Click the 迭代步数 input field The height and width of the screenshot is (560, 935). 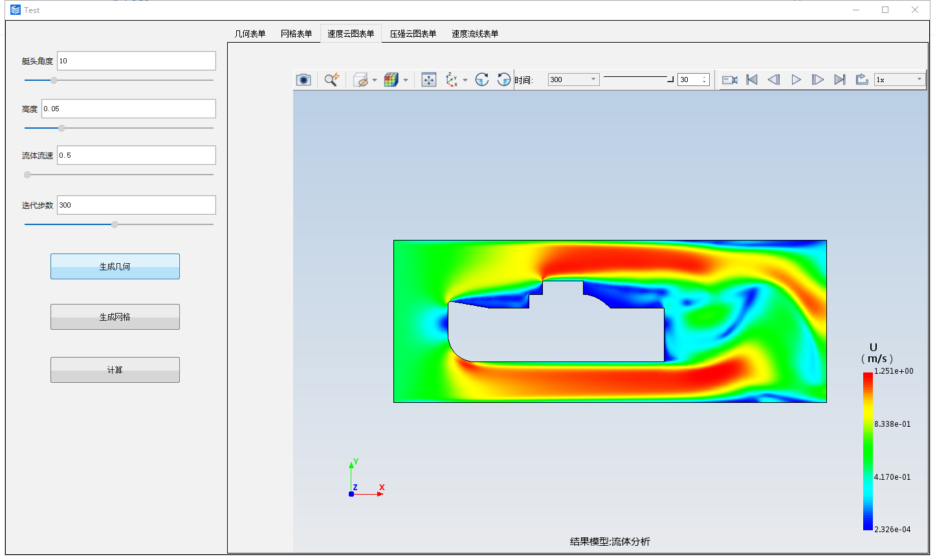pyautogui.click(x=137, y=205)
